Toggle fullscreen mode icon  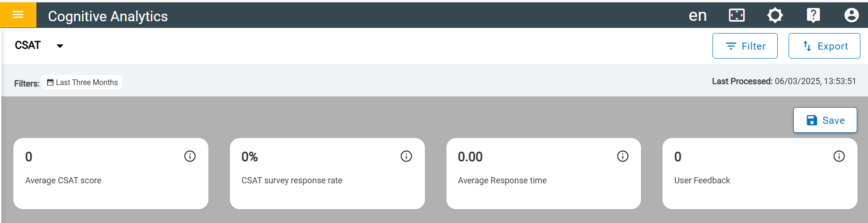(737, 16)
